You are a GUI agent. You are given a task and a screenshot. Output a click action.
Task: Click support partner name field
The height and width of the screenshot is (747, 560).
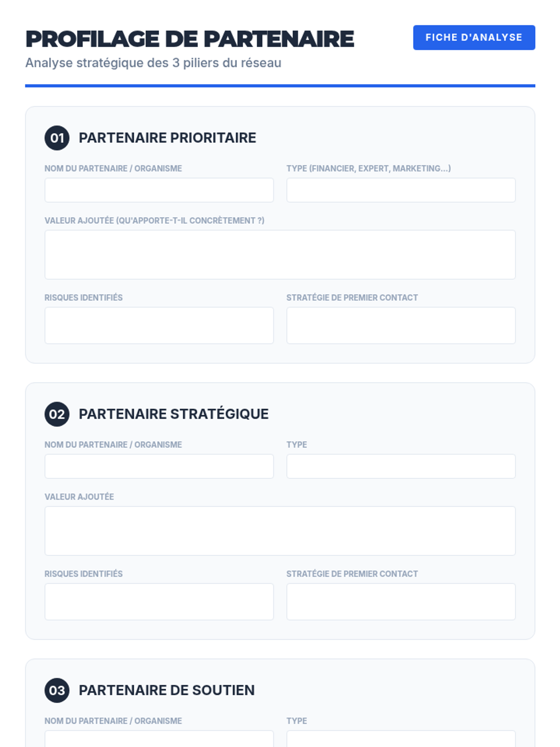point(159,739)
